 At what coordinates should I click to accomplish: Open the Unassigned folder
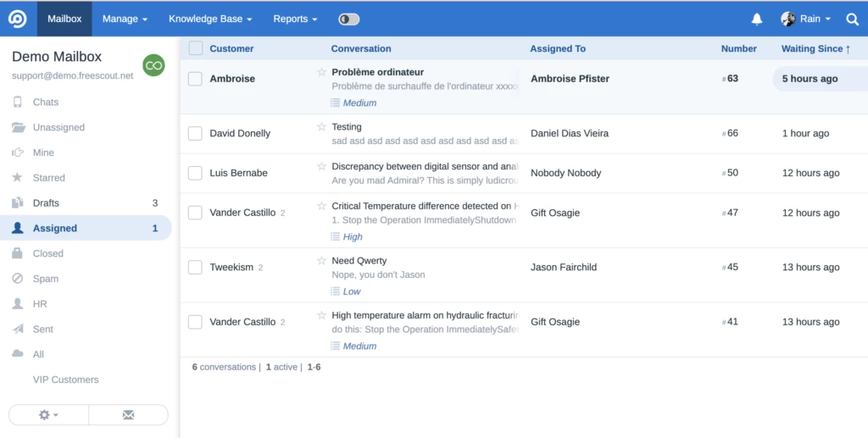(x=58, y=127)
